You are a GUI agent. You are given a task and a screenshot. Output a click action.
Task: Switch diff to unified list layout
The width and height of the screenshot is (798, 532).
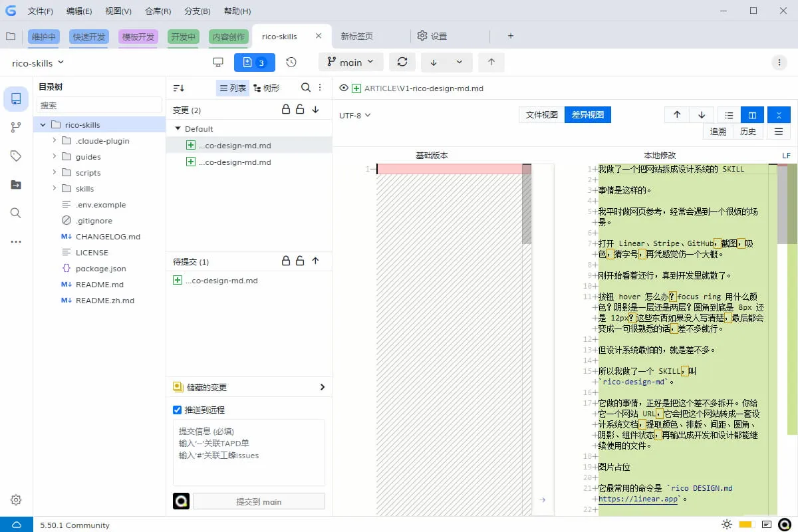point(729,114)
